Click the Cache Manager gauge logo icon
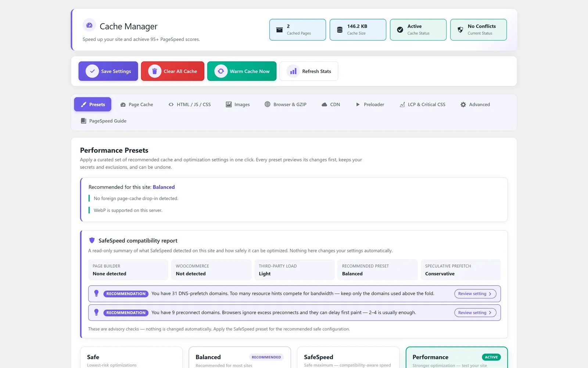Image resolution: width=588 pixels, height=368 pixels. point(89,25)
